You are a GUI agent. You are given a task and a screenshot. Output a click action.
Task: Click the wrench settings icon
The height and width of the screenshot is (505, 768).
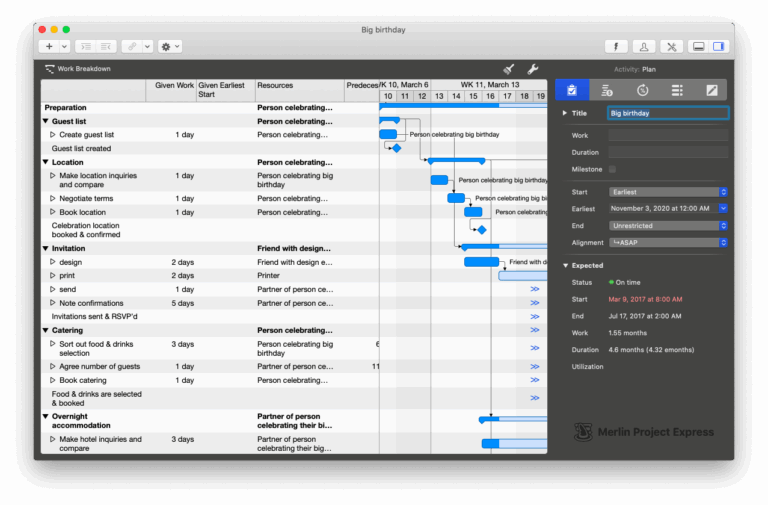coord(533,69)
